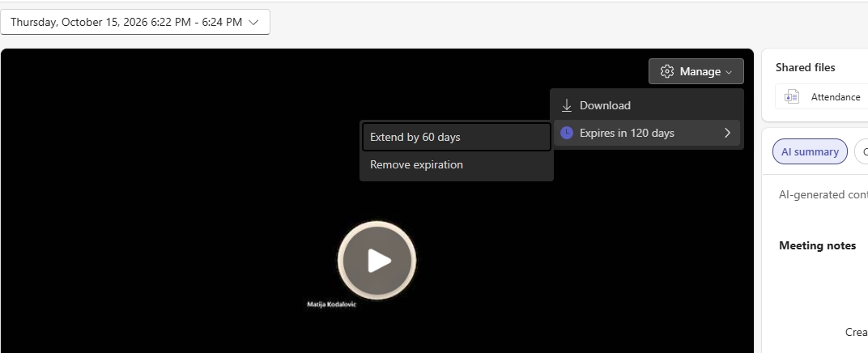The image size is (868, 353).
Task: Click the AI-generated content notice text
Action: pyautogui.click(x=823, y=195)
